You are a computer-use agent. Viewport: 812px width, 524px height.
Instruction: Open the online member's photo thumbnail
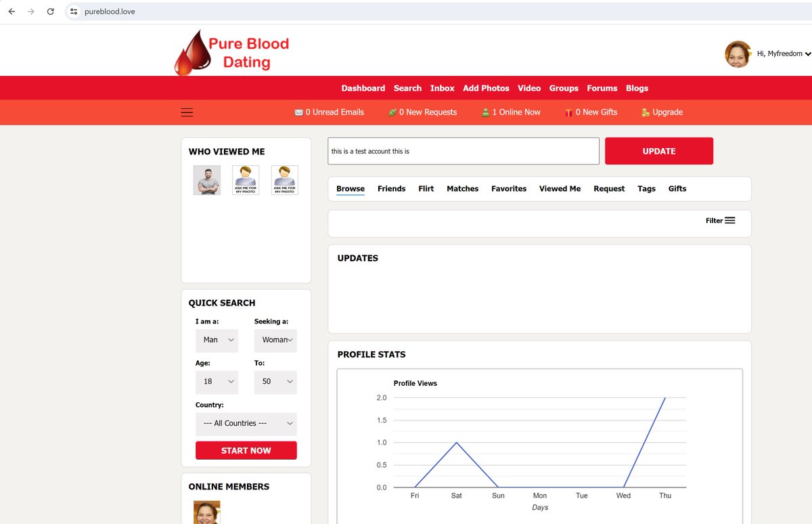click(x=207, y=512)
